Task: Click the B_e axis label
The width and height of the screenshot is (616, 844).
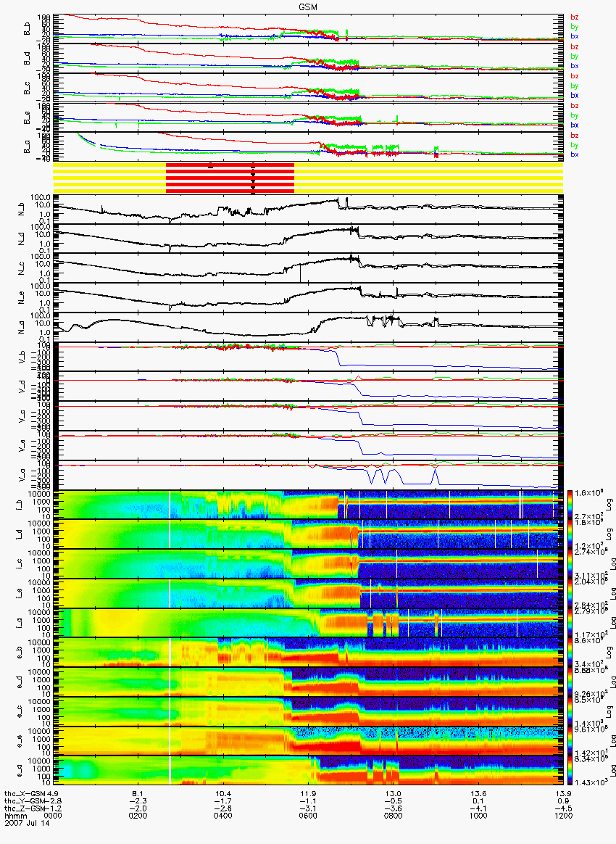Action: coord(27,118)
